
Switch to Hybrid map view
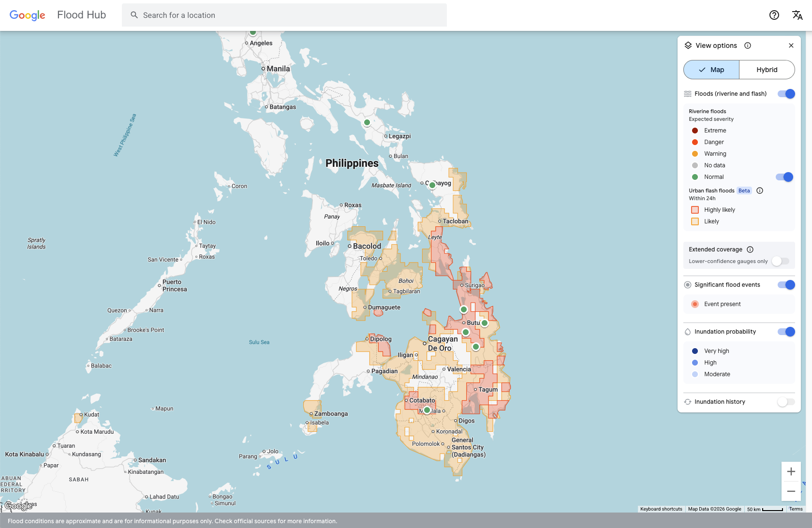tap(767, 70)
